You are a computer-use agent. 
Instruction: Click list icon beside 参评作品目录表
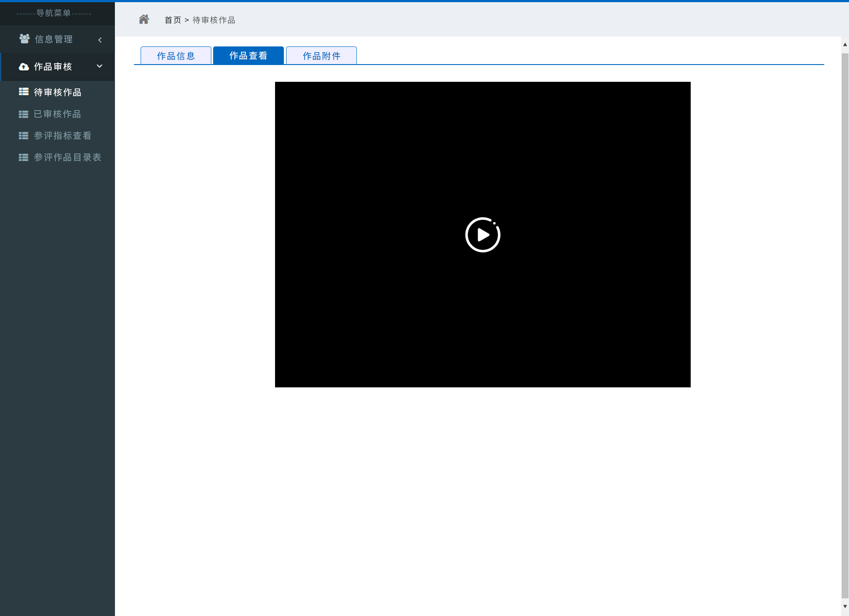tap(23, 157)
